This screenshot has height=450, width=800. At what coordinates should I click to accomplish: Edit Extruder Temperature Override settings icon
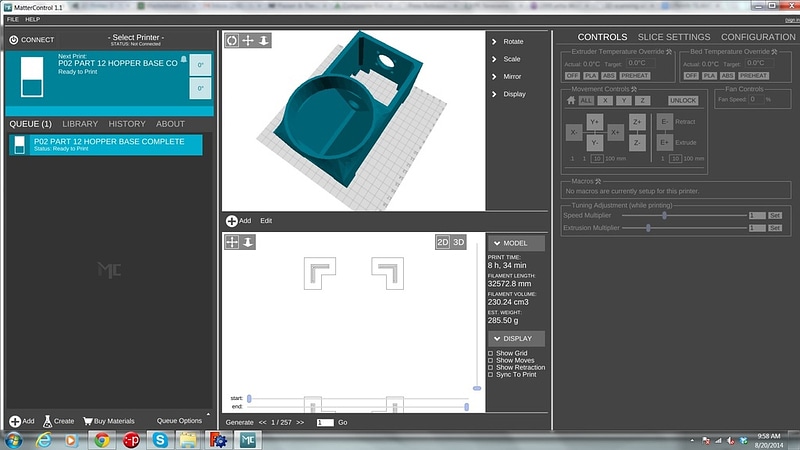pos(669,52)
